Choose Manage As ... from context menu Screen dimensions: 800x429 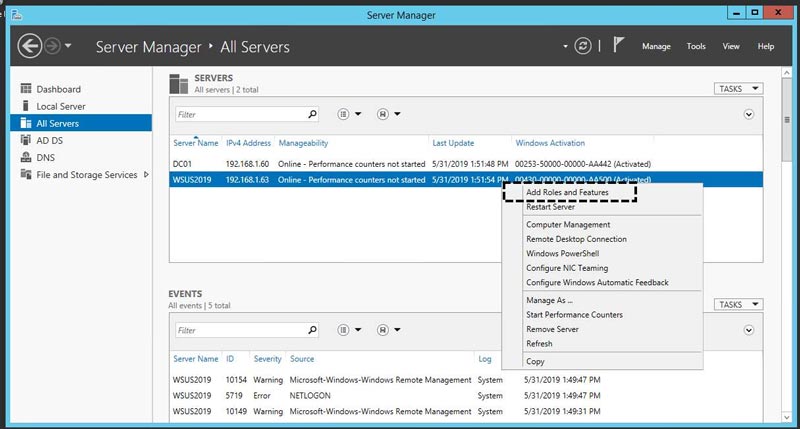point(549,300)
